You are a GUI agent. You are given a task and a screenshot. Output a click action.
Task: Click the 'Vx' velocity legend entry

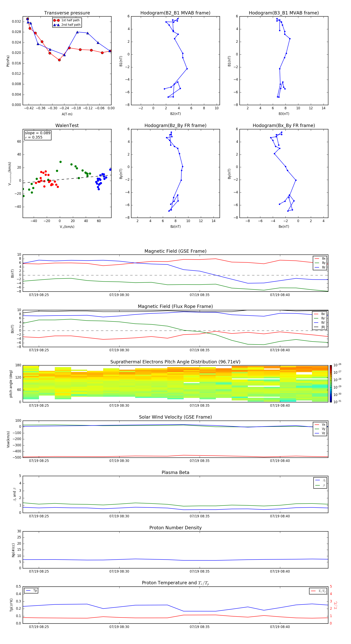320,424
